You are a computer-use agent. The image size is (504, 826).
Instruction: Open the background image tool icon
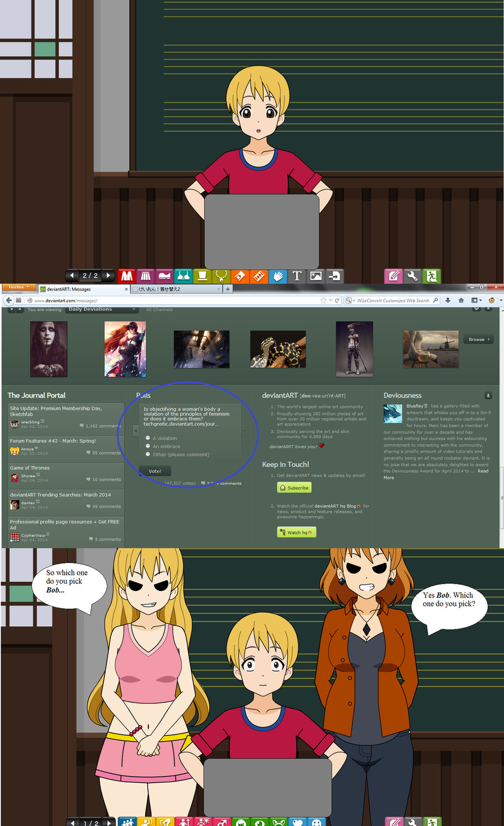point(315,276)
